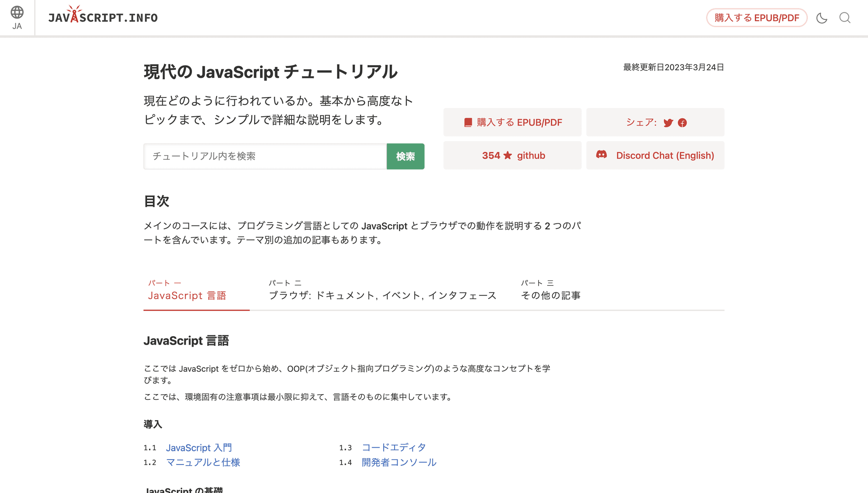The width and height of the screenshot is (868, 493).
Task: Open the 354 star github link
Action: point(512,156)
